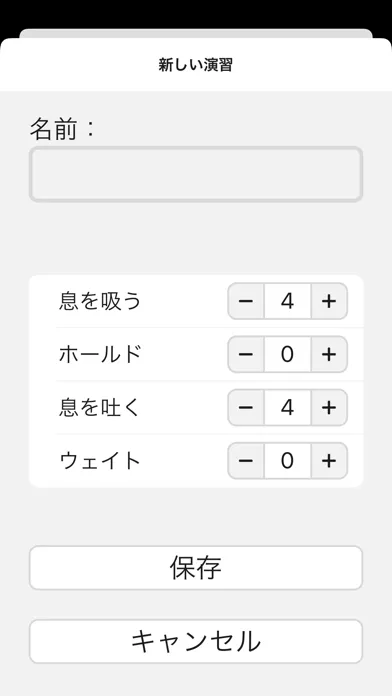Tap plus on the ホールド stepper
The image size is (392, 696).
coord(329,354)
